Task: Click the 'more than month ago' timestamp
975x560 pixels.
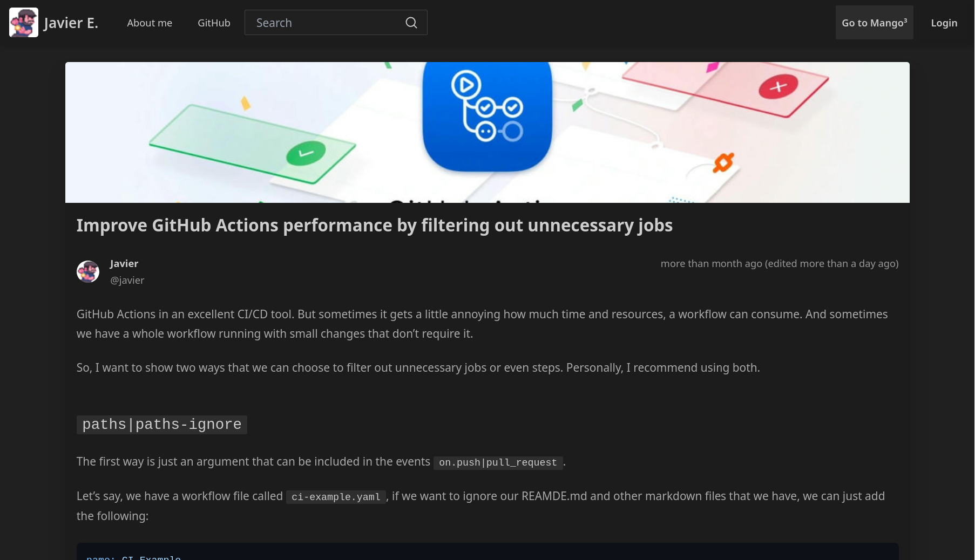Action: pos(779,263)
